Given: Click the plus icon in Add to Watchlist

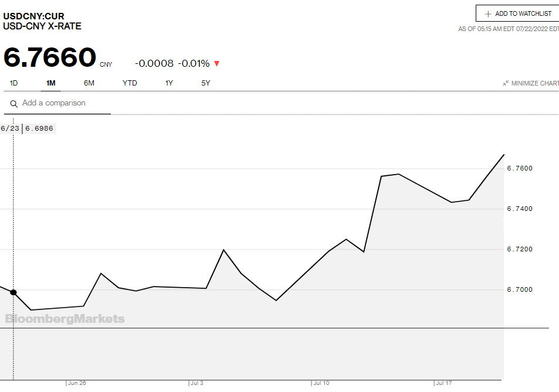Looking at the screenshot, I should [x=487, y=14].
